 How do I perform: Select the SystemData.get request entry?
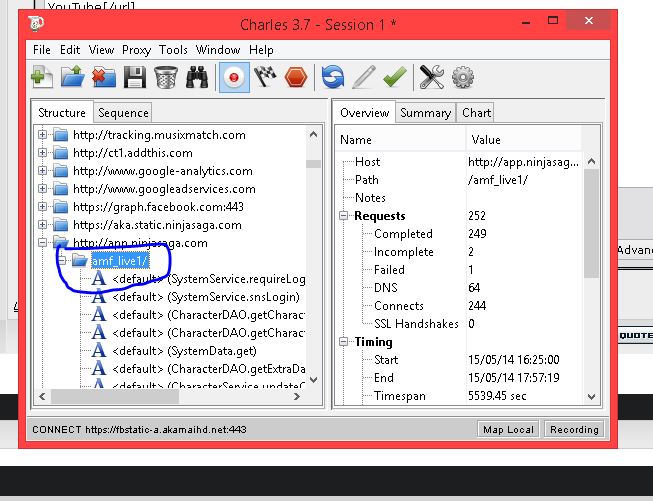click(x=211, y=351)
